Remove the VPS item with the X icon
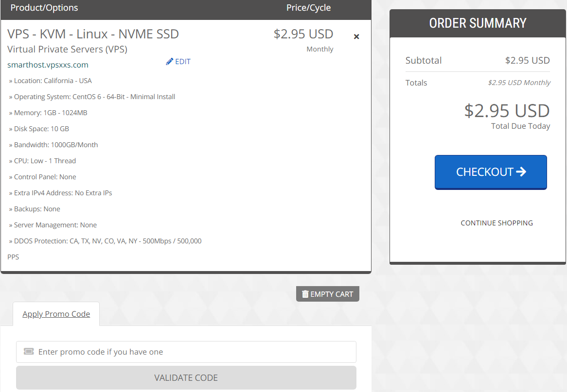This screenshot has height=392, width=567. click(x=356, y=36)
